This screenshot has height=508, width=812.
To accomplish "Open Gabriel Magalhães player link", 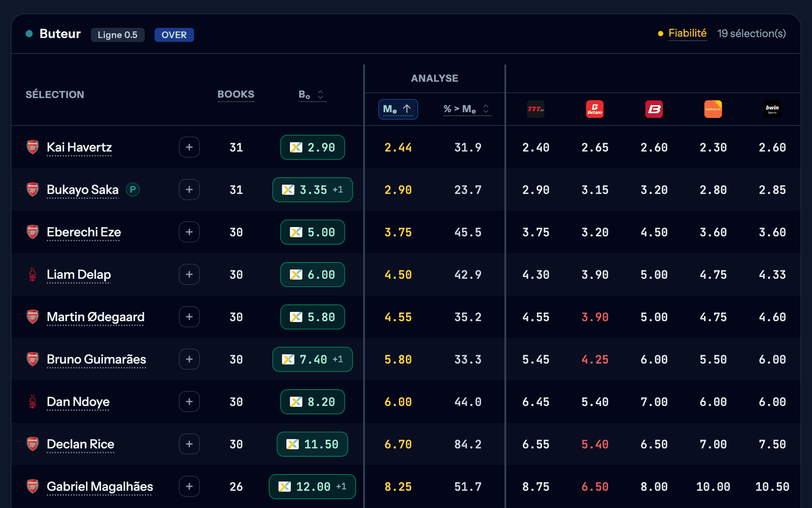I will [x=100, y=487].
